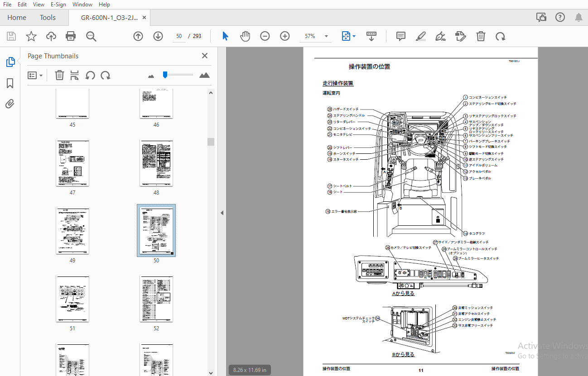Viewport: 588px width, 376px height.
Task: Rotate view with the toolbar rotate icon
Action: 500,36
